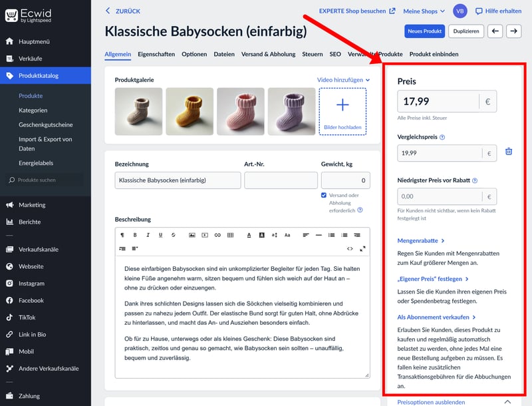The width and height of the screenshot is (532, 406).
Task: Insert an image via the editor toolbar
Action: pyautogui.click(x=192, y=235)
